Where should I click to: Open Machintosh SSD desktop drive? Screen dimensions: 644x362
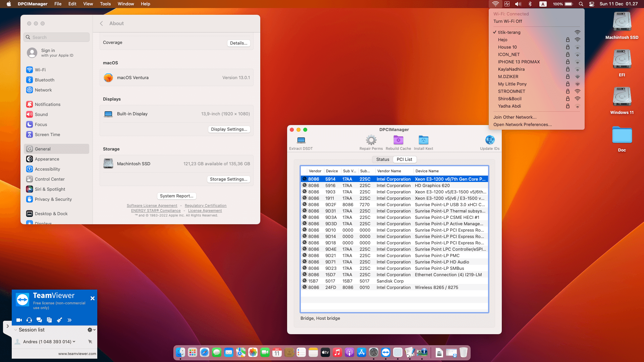pyautogui.click(x=622, y=26)
